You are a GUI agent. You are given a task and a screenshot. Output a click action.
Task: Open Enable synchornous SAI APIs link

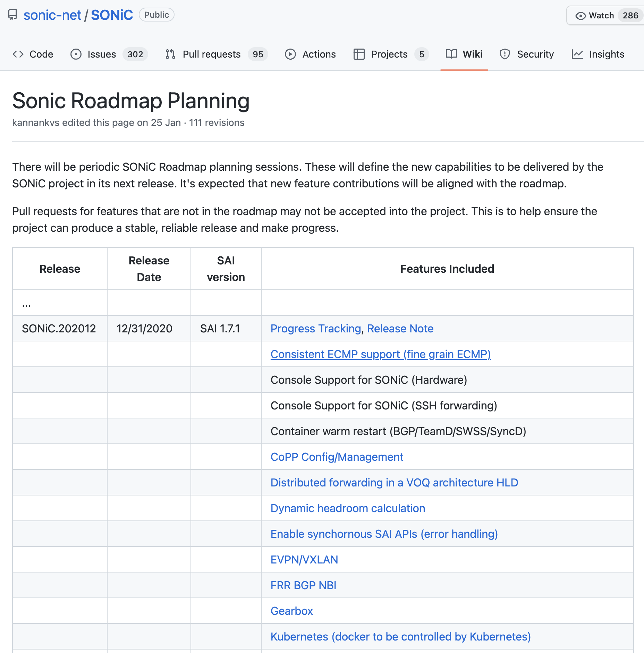tap(384, 534)
